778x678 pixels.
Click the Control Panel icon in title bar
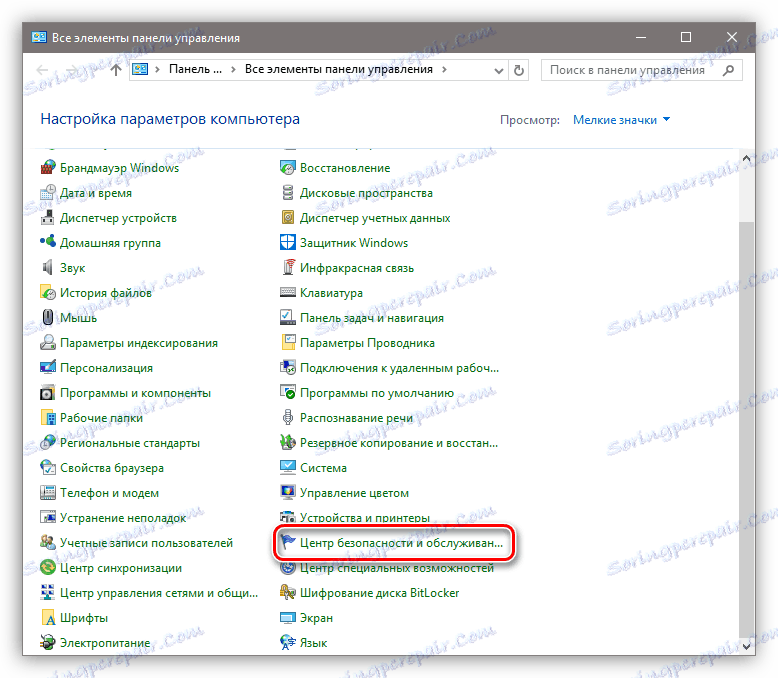(39, 37)
